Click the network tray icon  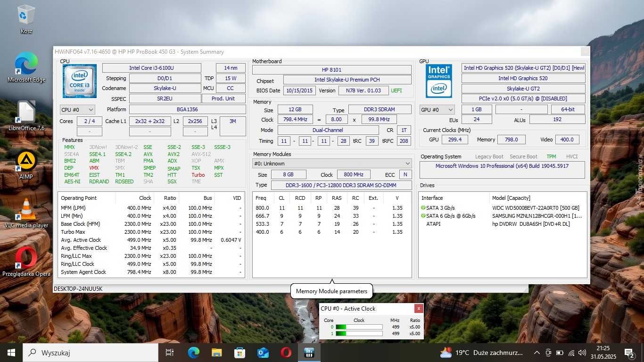pyautogui.click(x=571, y=353)
